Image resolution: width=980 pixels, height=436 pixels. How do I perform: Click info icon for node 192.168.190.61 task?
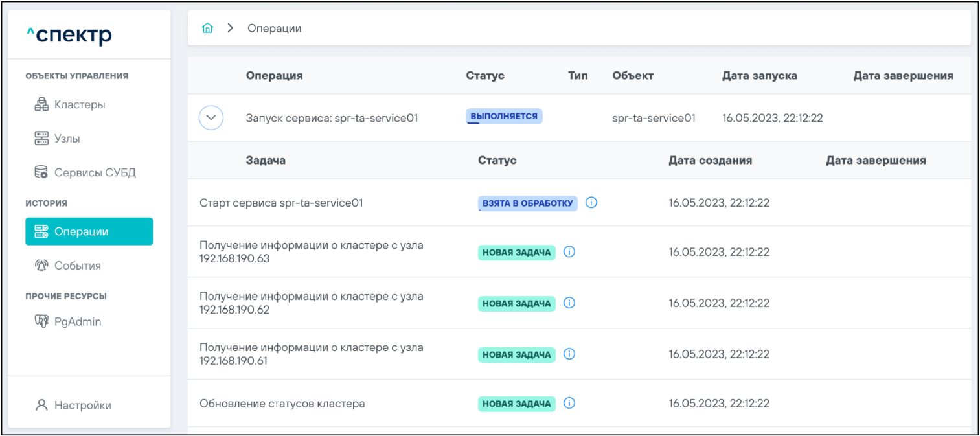click(x=569, y=354)
